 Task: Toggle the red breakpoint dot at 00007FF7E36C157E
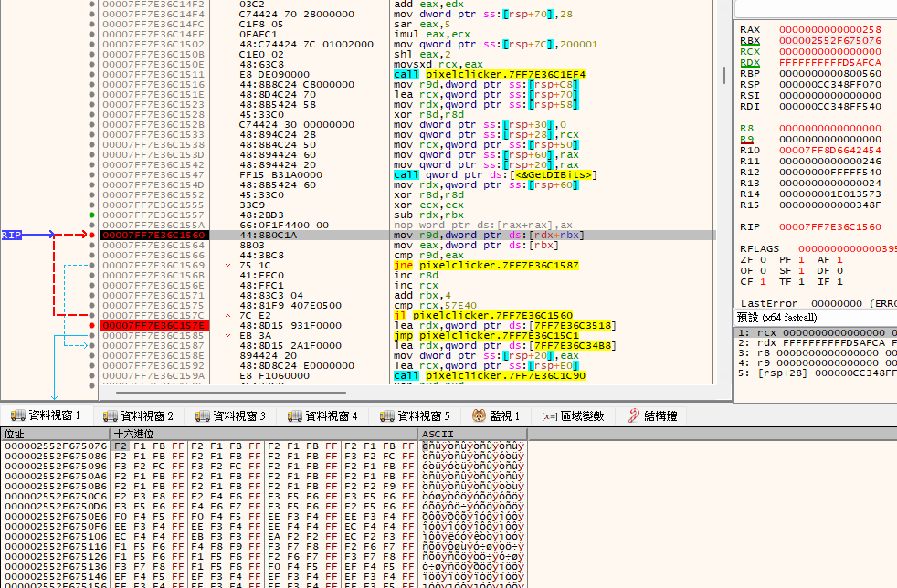pos(91,325)
